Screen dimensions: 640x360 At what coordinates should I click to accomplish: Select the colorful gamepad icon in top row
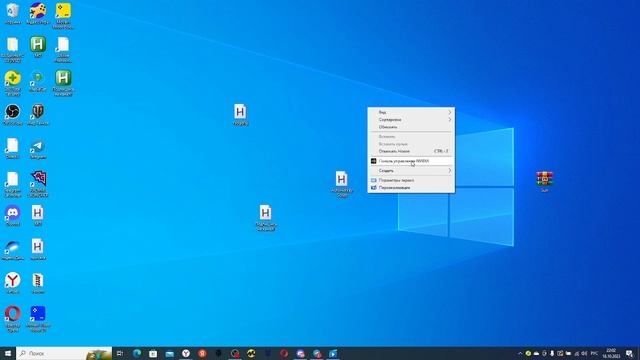pos(38,13)
